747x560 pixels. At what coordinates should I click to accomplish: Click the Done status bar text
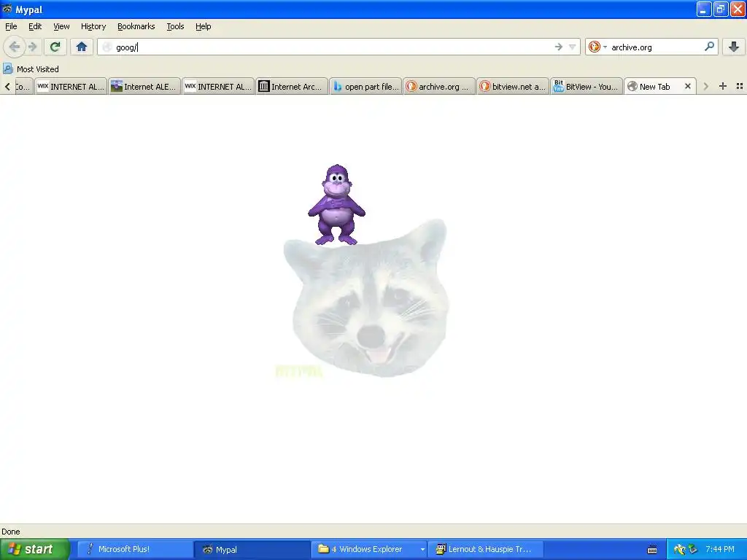click(x=10, y=532)
